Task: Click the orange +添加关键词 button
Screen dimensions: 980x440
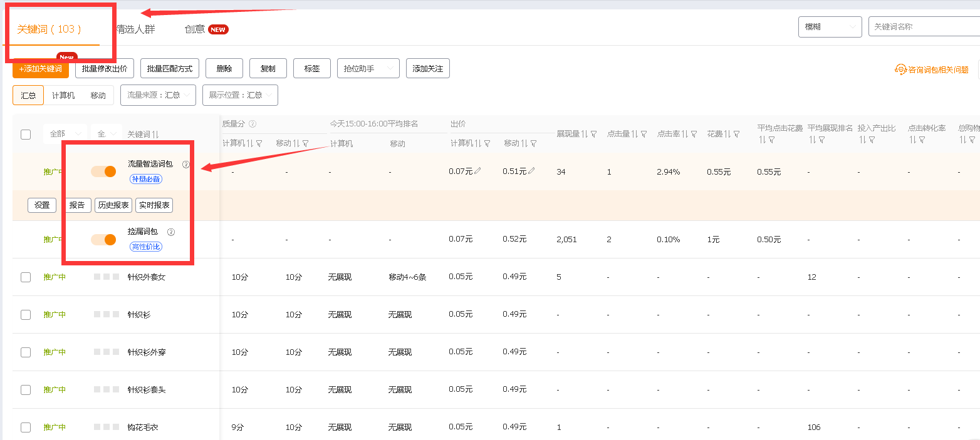Action: pos(41,69)
